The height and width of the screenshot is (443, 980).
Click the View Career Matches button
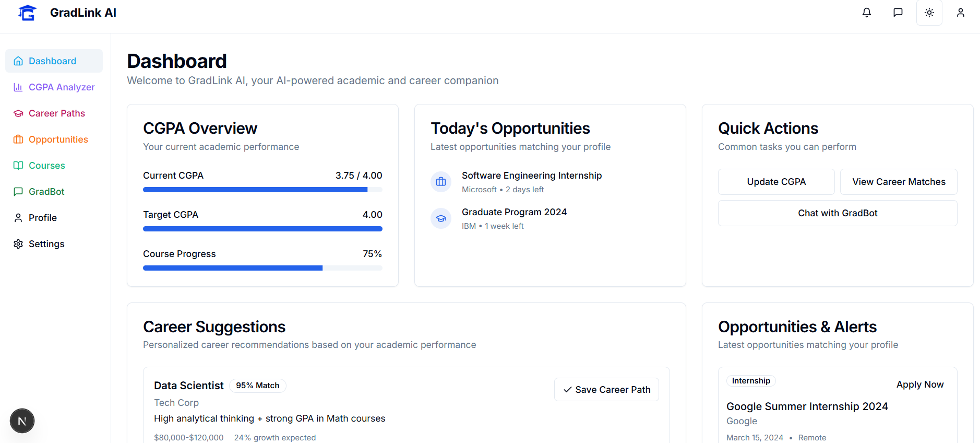[899, 182]
